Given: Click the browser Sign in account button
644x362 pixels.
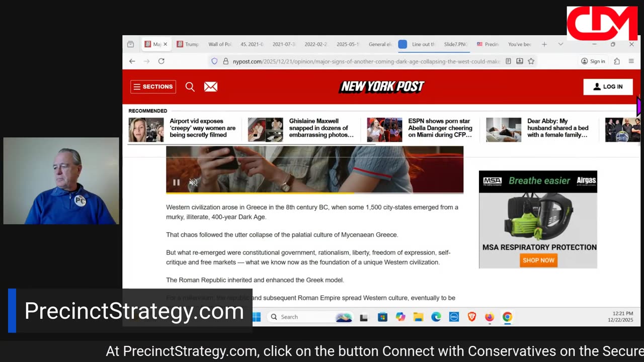Looking at the screenshot, I should click(593, 61).
